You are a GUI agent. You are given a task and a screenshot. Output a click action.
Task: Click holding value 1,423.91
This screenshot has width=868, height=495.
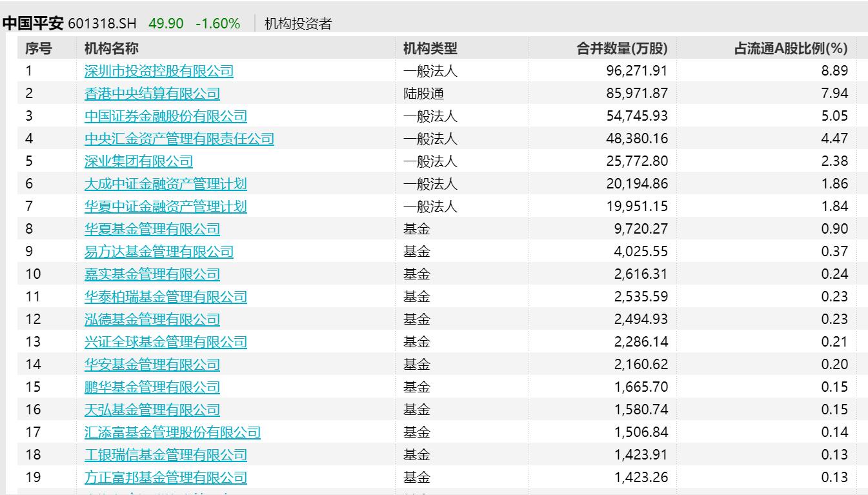pyautogui.click(x=640, y=455)
